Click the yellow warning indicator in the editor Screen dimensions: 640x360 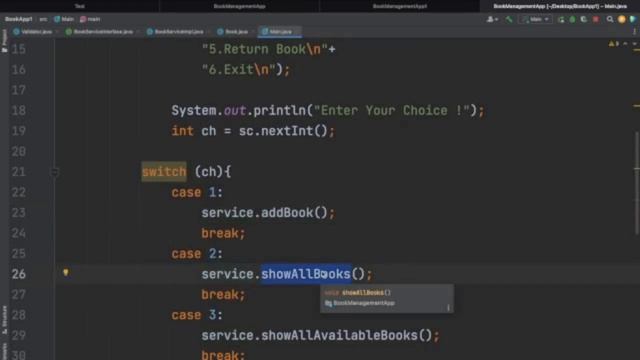(613, 43)
